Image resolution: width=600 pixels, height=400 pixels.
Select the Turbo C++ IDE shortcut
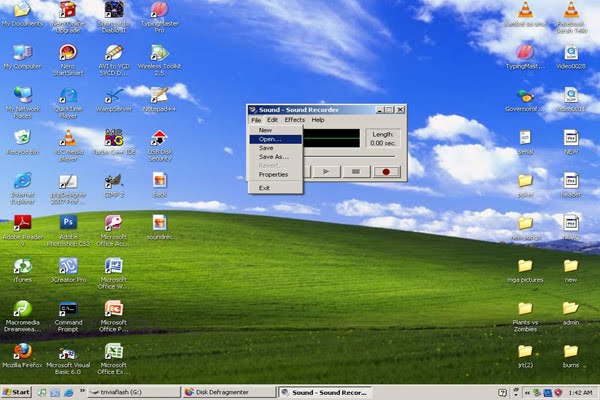[x=114, y=142]
